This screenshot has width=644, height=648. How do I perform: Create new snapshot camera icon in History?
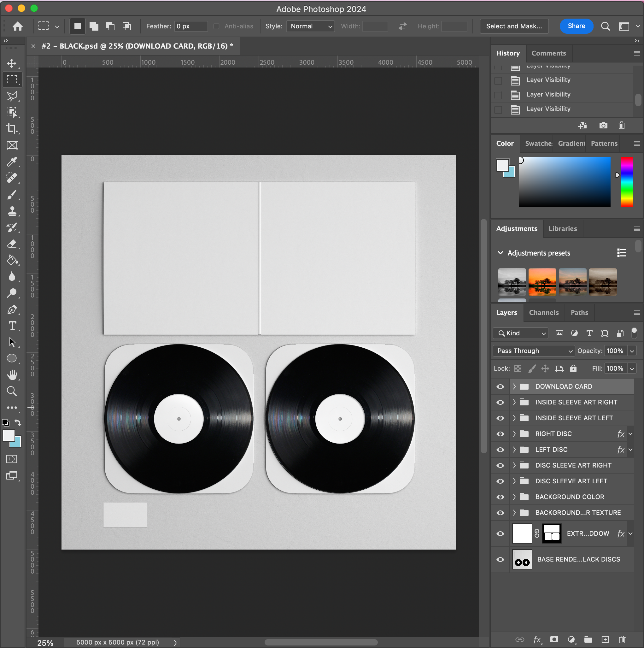tap(603, 126)
